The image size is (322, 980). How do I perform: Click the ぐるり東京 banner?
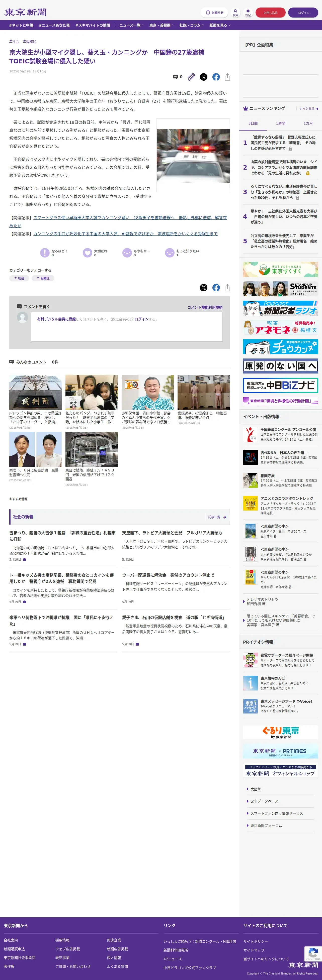pos(280,732)
